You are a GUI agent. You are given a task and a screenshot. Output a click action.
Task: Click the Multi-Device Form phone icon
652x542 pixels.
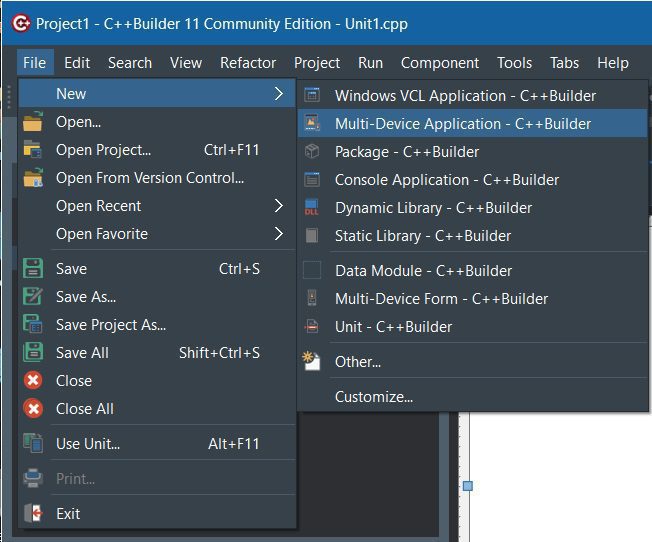312,298
